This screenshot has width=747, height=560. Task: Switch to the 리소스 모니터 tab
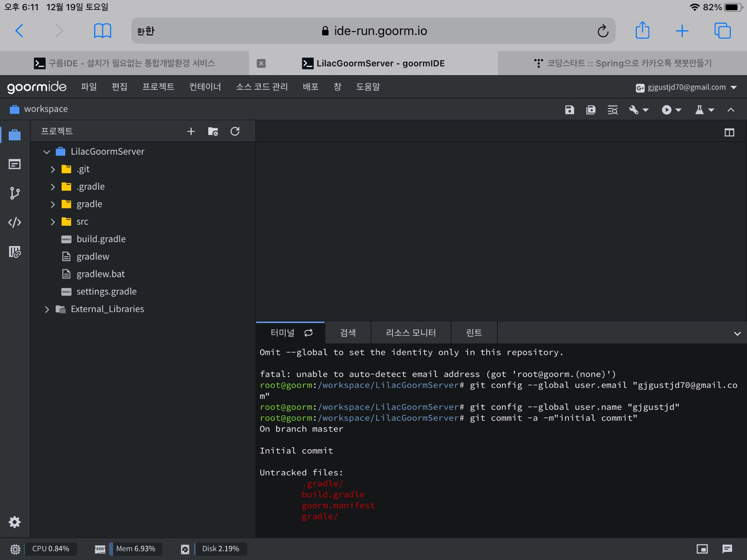[410, 333]
